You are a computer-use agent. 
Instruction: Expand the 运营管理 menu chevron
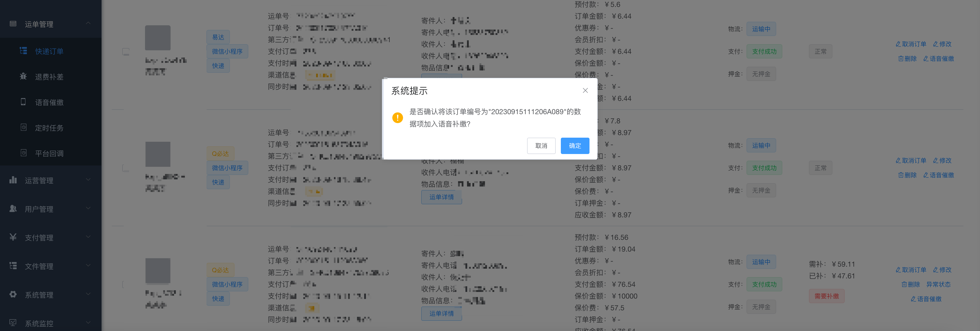(88, 180)
